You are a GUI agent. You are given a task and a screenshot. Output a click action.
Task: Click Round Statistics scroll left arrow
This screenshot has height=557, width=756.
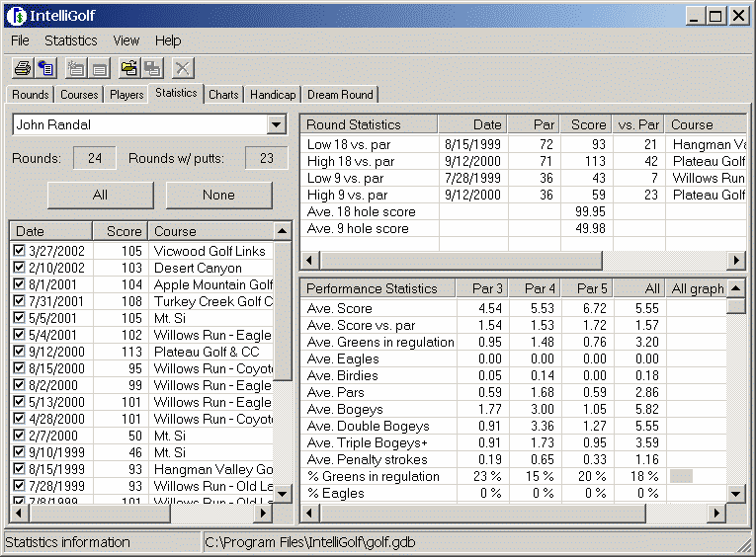tap(309, 260)
